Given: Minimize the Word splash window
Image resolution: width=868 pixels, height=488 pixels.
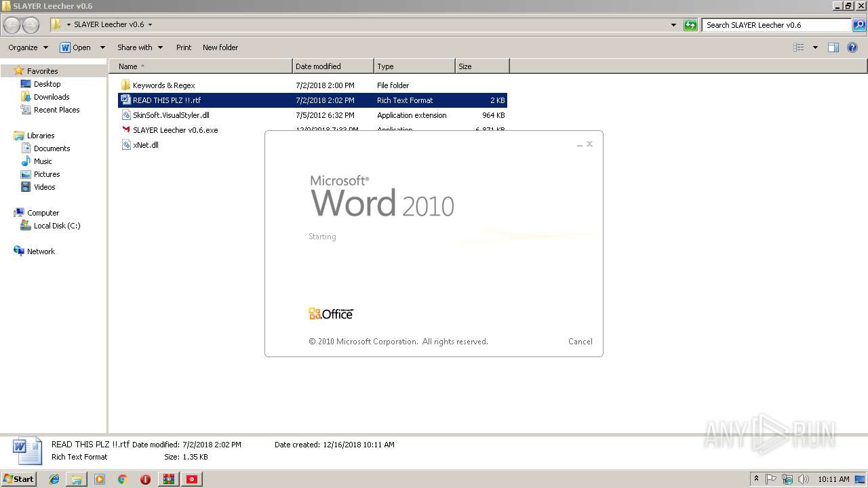Looking at the screenshot, I should tap(580, 144).
